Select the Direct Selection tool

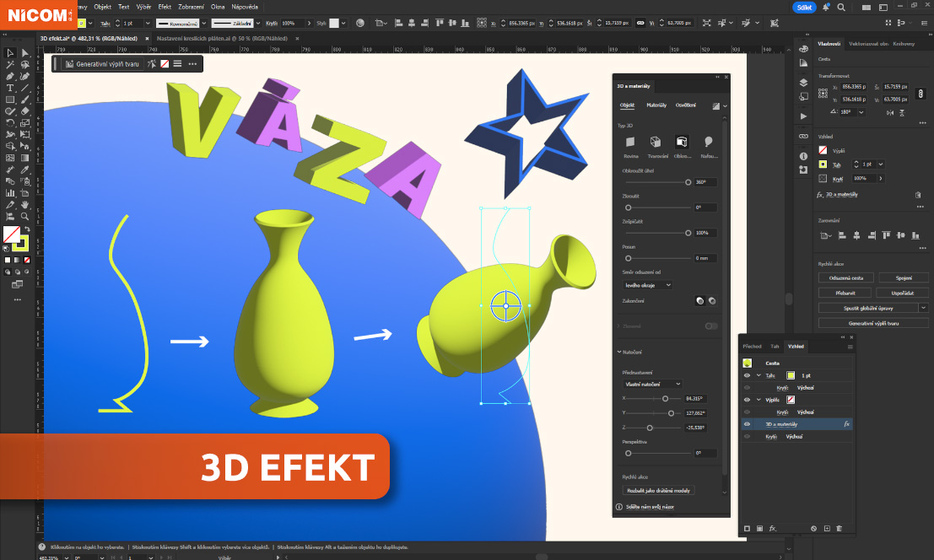pos(25,53)
